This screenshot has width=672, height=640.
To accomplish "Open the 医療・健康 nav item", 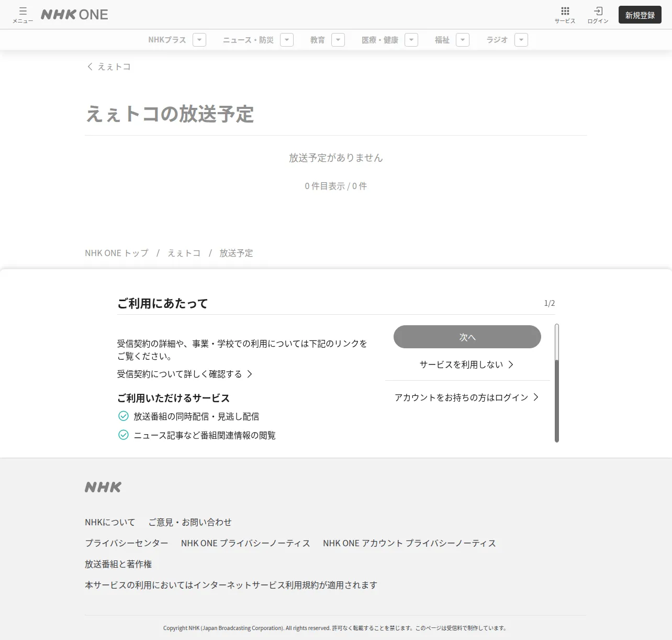I will [x=380, y=40].
